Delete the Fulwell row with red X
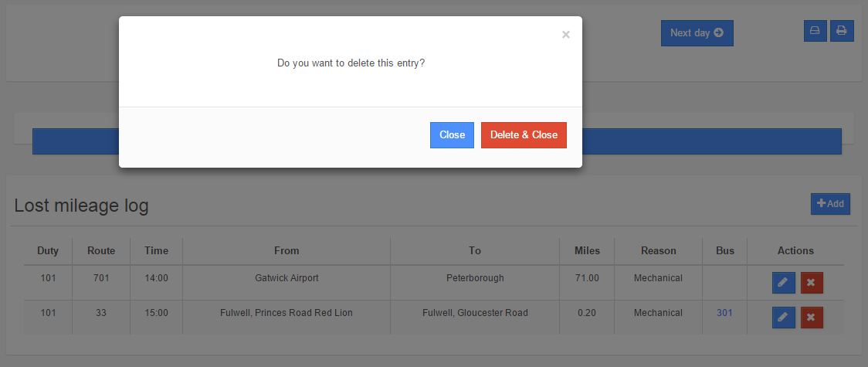The height and width of the screenshot is (367, 868). point(812,318)
